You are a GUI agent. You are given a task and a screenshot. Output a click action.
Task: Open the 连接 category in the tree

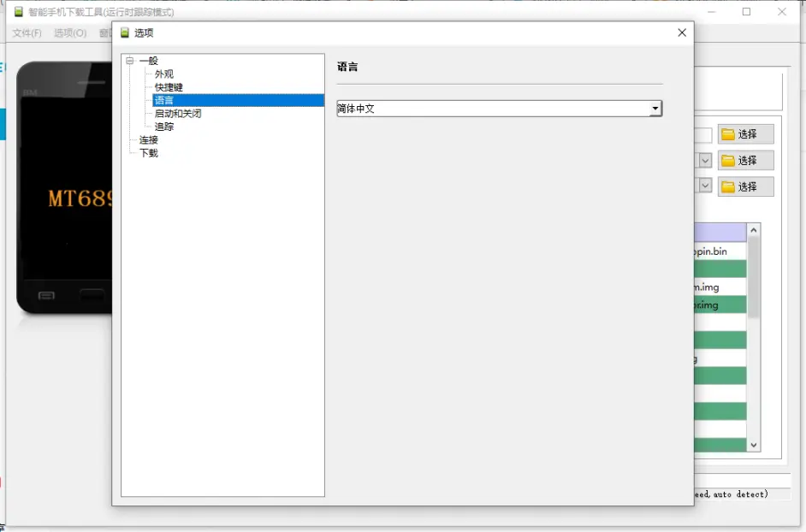149,139
